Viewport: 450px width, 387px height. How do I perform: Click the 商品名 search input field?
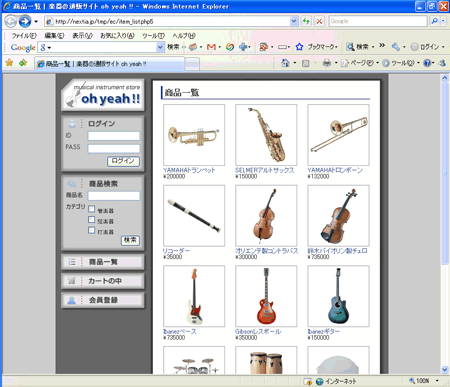pos(114,196)
